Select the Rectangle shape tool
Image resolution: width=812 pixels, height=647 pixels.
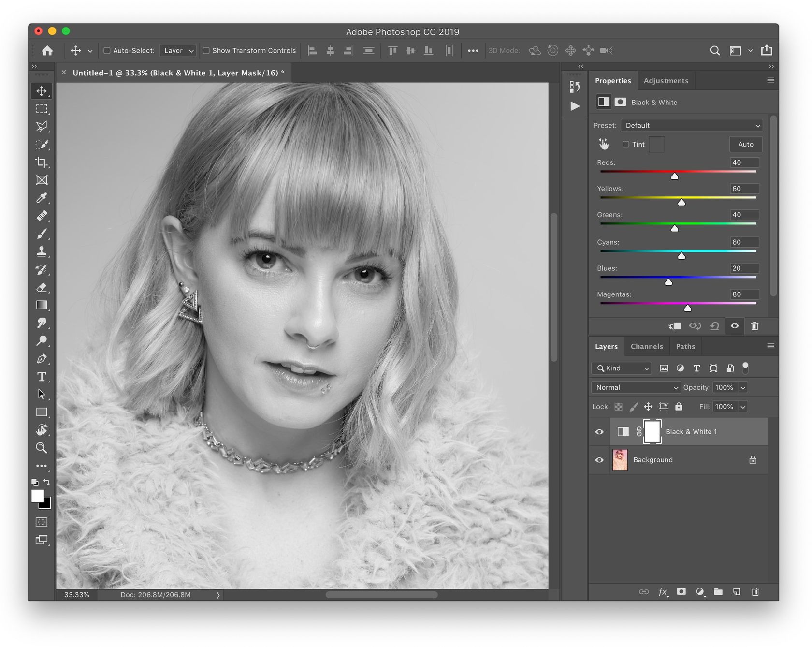42,412
